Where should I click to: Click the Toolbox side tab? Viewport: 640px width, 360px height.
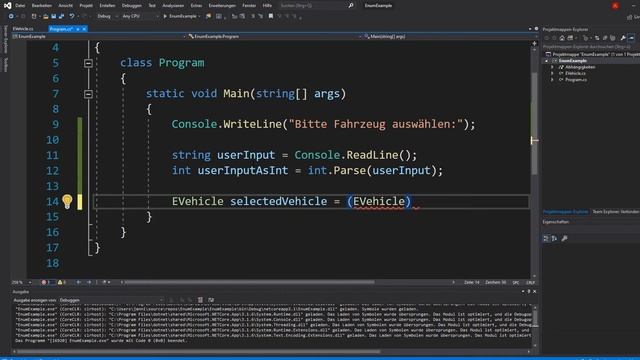5,64
